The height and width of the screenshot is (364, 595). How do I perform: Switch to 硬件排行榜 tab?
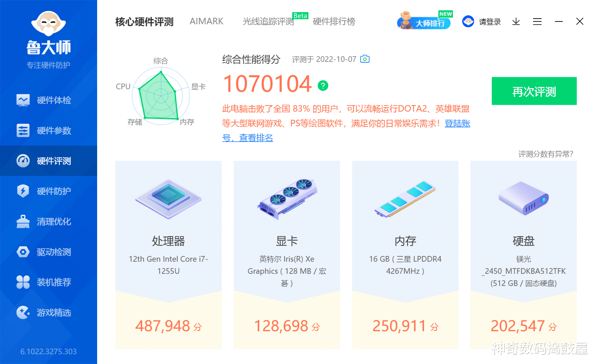pyautogui.click(x=334, y=21)
